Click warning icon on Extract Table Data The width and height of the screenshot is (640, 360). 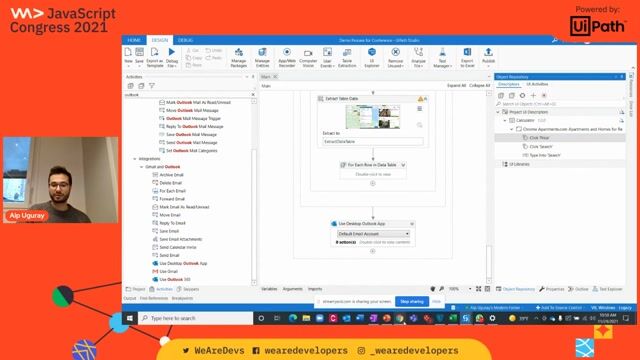click(x=420, y=99)
